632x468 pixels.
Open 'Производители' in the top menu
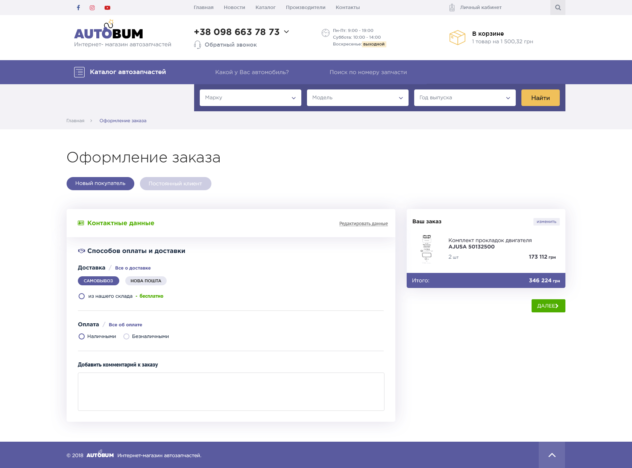coord(306,8)
